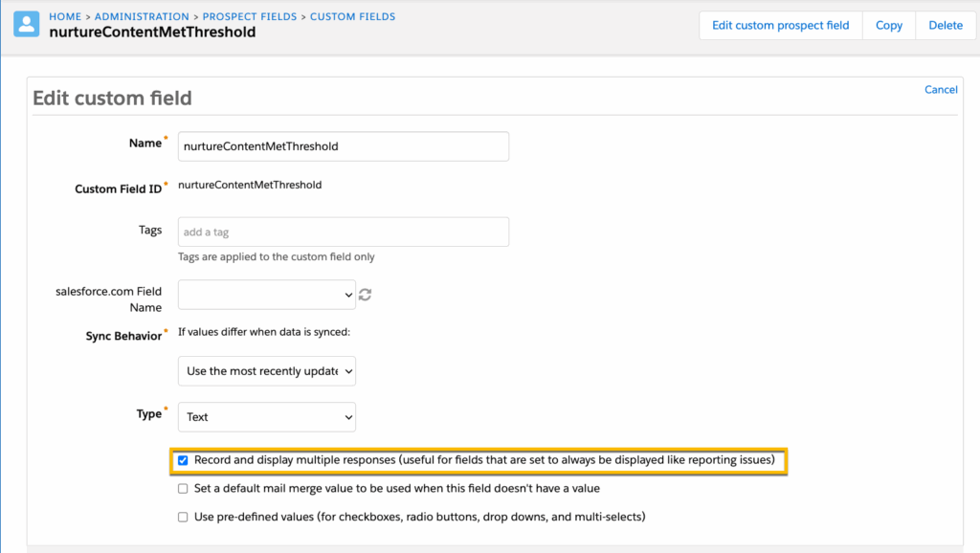Cancel editing the custom field

click(940, 90)
